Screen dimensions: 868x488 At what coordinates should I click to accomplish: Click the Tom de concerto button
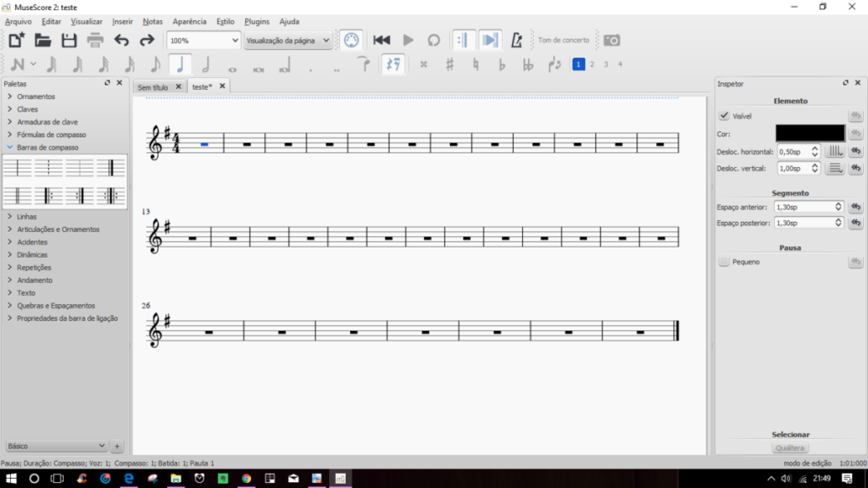point(563,40)
